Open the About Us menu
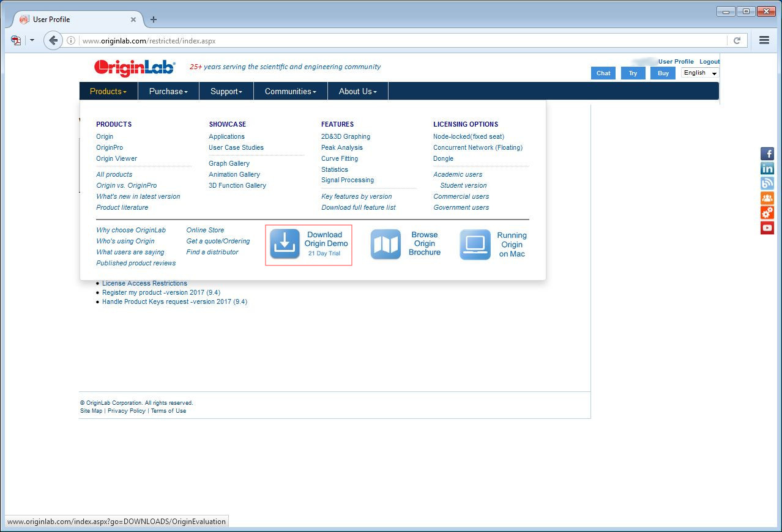This screenshot has height=532, width=782. [357, 91]
